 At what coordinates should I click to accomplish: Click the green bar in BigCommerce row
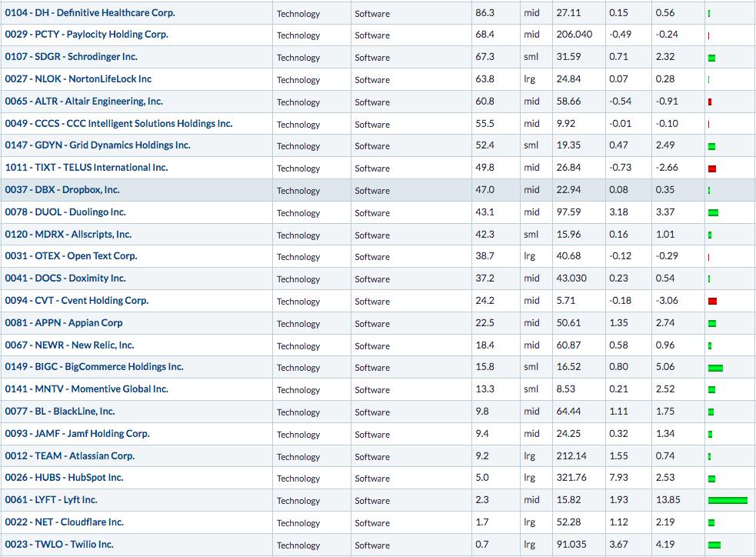715,368
